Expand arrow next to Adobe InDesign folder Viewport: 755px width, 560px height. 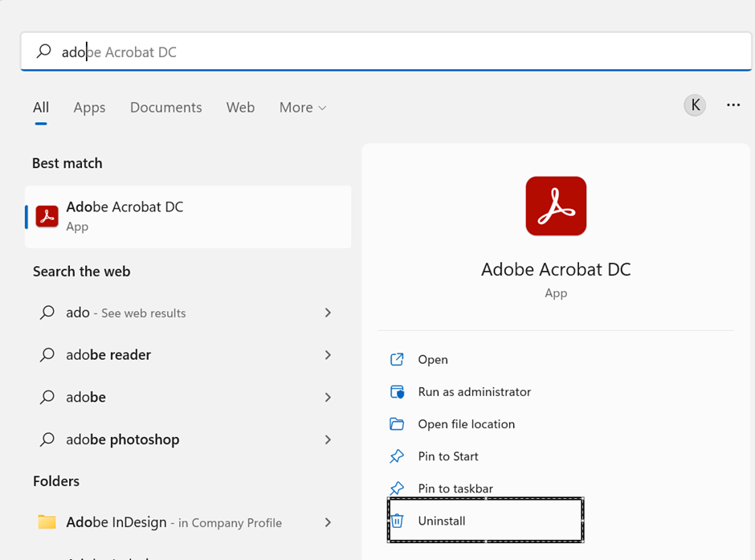pyautogui.click(x=328, y=522)
